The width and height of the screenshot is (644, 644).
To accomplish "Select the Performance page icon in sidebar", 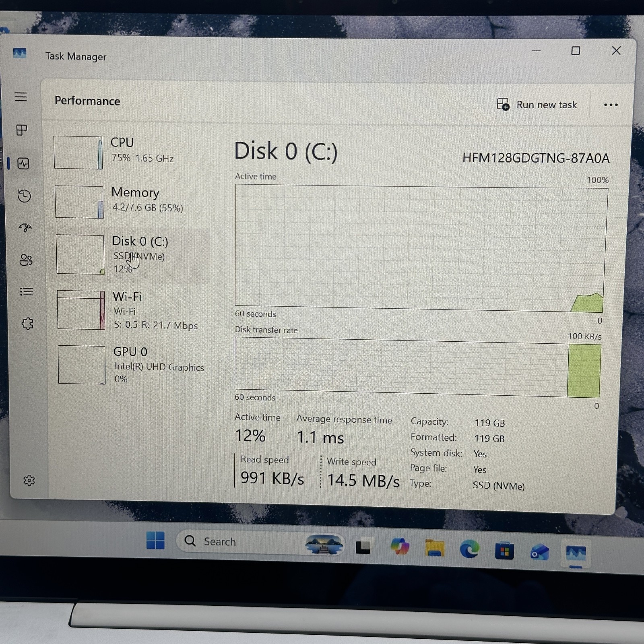I will click(x=23, y=163).
